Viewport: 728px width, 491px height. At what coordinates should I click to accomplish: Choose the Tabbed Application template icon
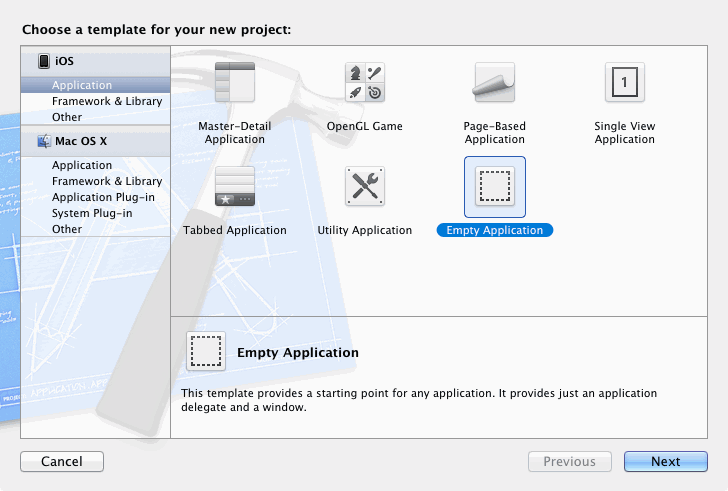(x=235, y=186)
